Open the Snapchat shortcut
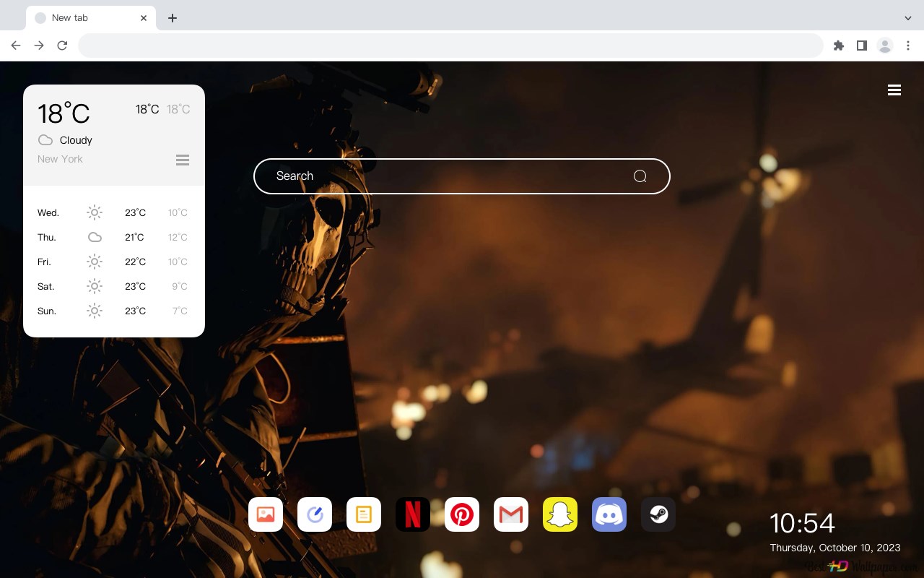 560,514
